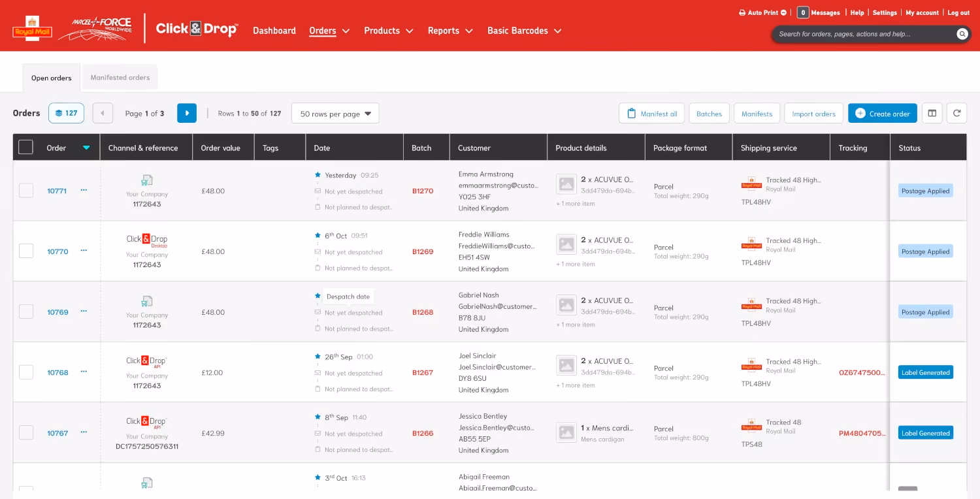Go to the Dashboard
This screenshot has width=980, height=499.
pyautogui.click(x=274, y=31)
